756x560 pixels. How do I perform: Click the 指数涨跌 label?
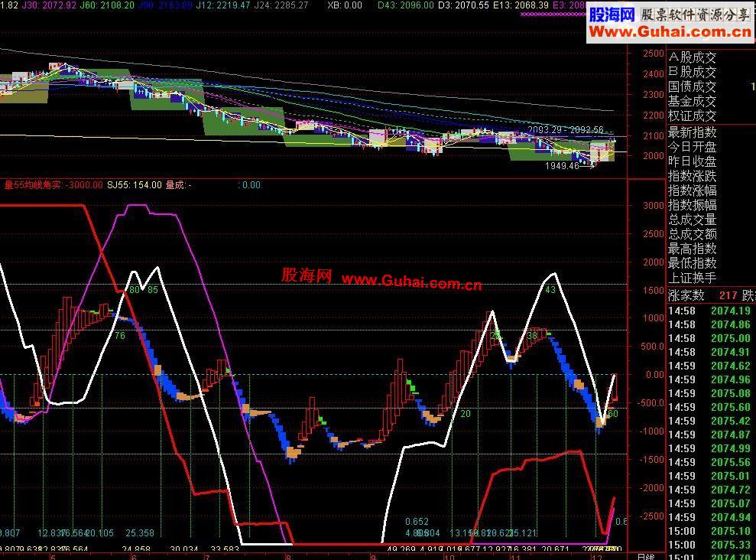pos(693,175)
